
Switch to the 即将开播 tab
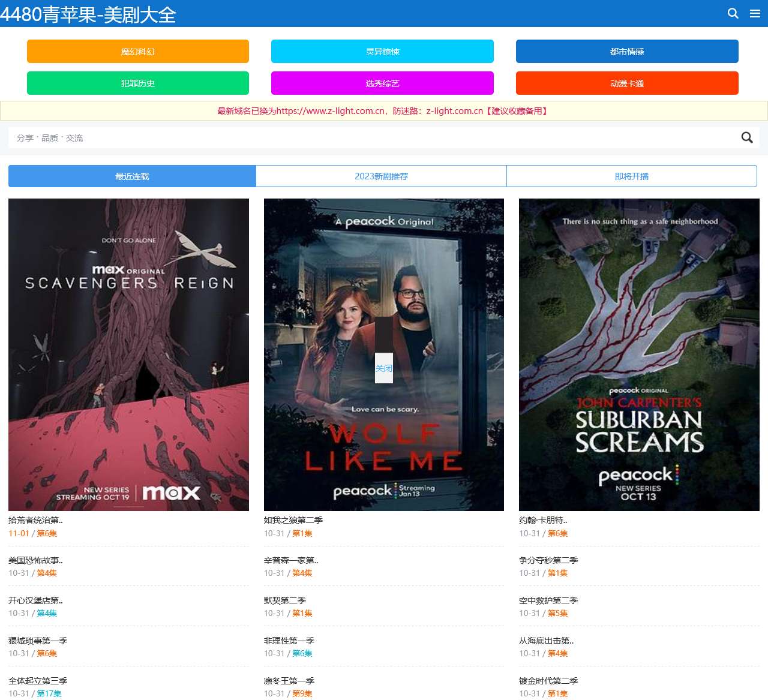click(632, 176)
